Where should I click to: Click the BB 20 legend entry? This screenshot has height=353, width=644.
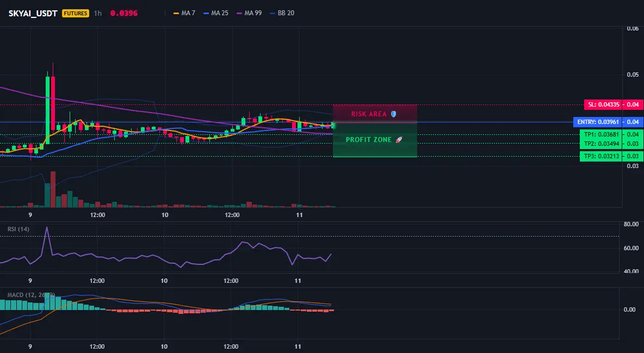pyautogui.click(x=282, y=13)
